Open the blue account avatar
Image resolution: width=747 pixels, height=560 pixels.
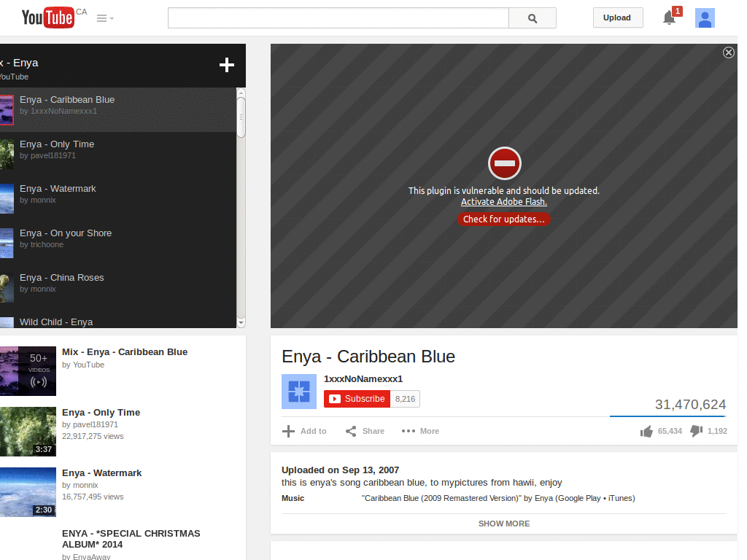pyautogui.click(x=705, y=18)
